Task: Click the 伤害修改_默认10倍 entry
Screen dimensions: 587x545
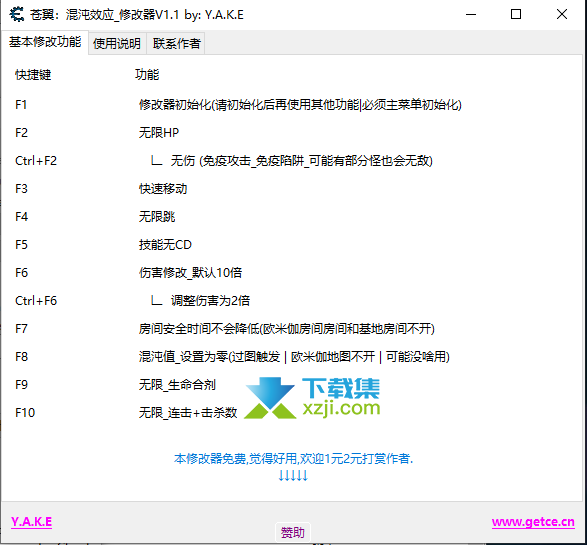Action: pyautogui.click(x=190, y=272)
